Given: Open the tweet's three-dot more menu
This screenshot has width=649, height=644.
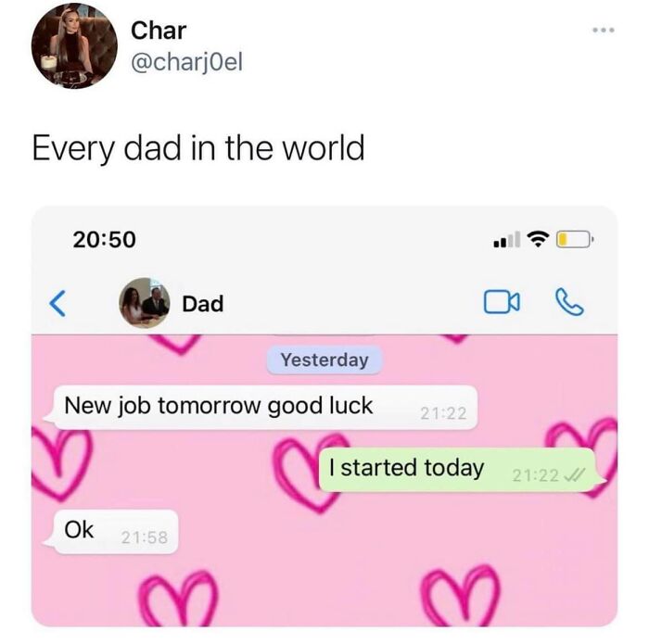Looking at the screenshot, I should 603,30.
